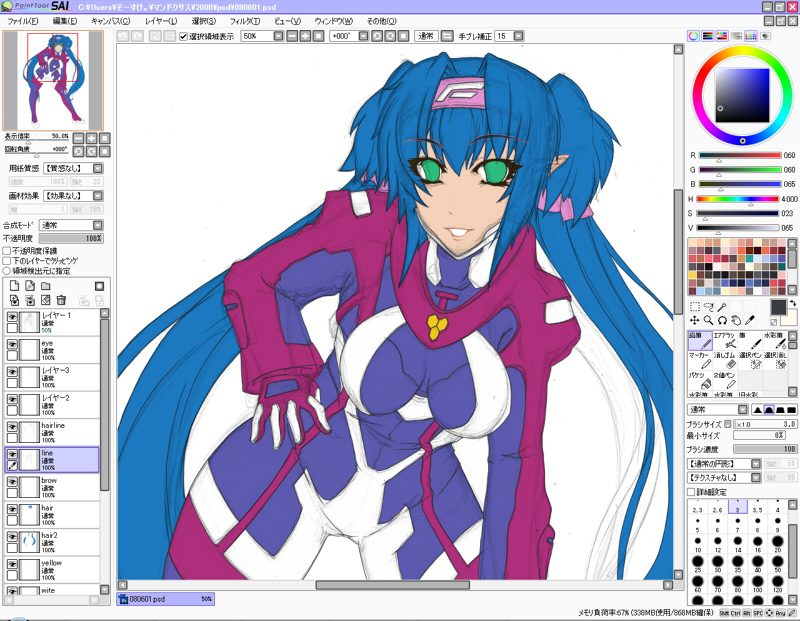
Task: Uncheck 選択領域表示 checkbox
Action: pyautogui.click(x=184, y=37)
